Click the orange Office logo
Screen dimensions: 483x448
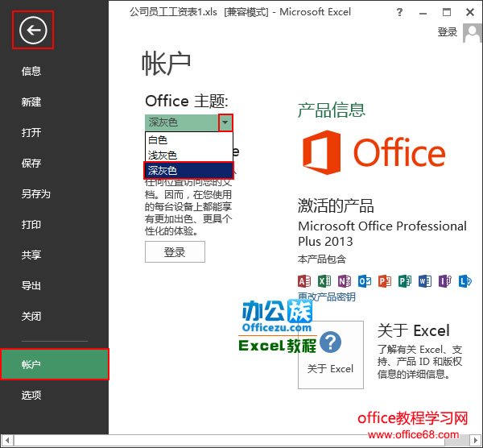pos(374,152)
